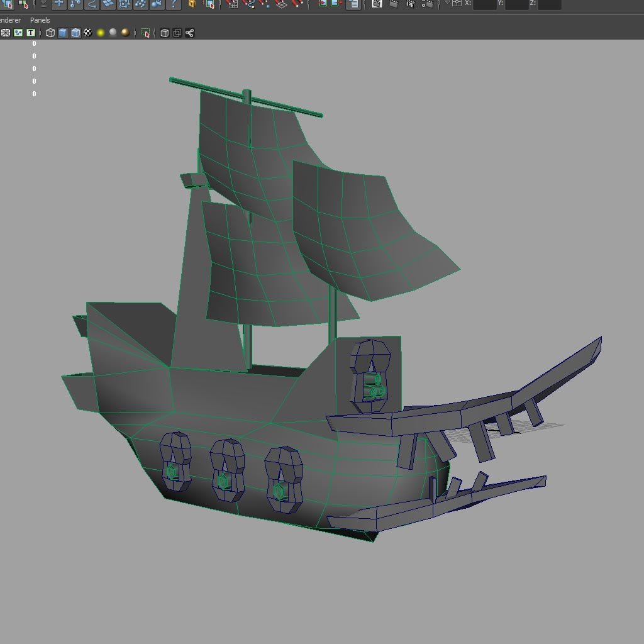The height and width of the screenshot is (644, 644).
Task: Enable Snap to Curves magnet icon
Action: coord(249,4)
